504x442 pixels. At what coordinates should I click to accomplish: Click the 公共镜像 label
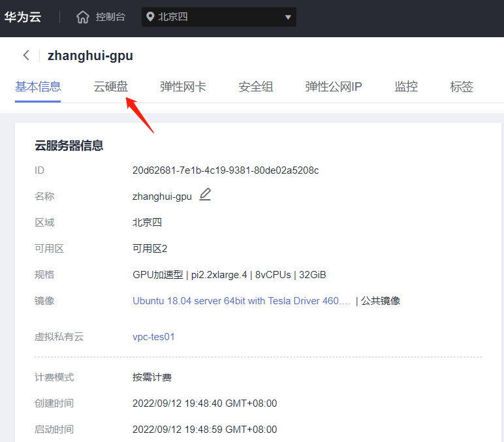pyautogui.click(x=381, y=301)
